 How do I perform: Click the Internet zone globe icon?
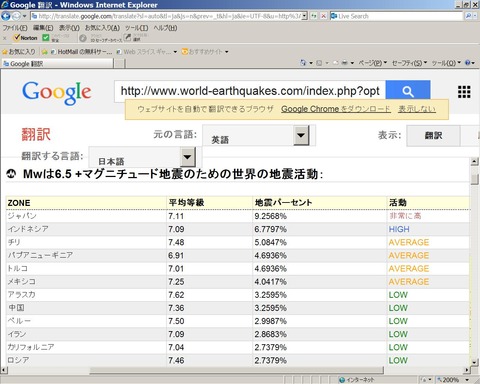click(342, 380)
